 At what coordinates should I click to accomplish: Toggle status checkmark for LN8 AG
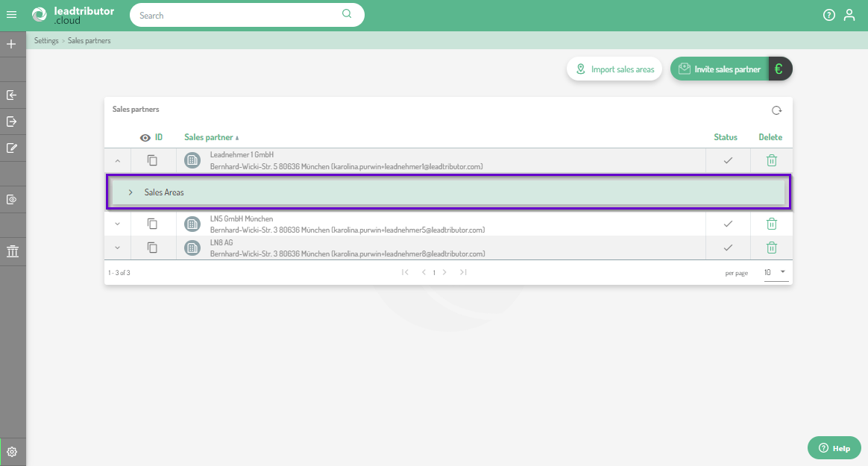pyautogui.click(x=728, y=248)
